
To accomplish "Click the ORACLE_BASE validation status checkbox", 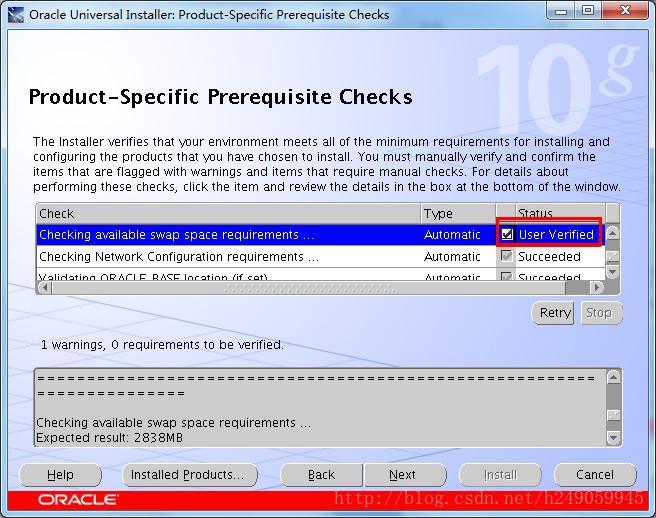I will (507, 276).
